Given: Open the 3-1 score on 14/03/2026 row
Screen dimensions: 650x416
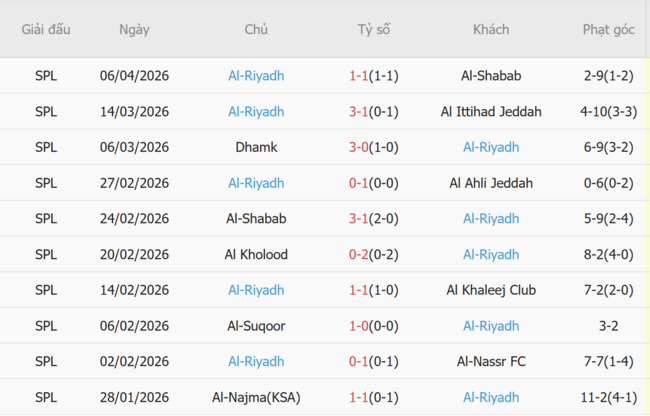Looking at the screenshot, I should [x=359, y=112].
